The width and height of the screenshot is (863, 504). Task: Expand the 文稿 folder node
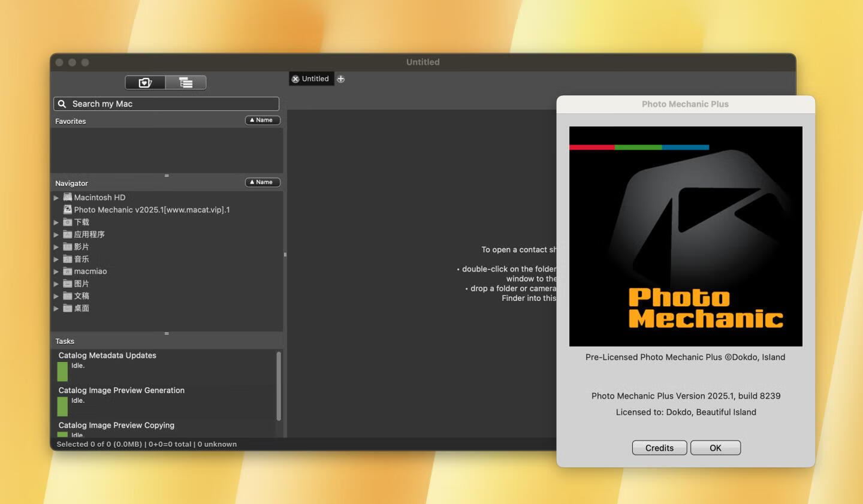click(x=56, y=296)
